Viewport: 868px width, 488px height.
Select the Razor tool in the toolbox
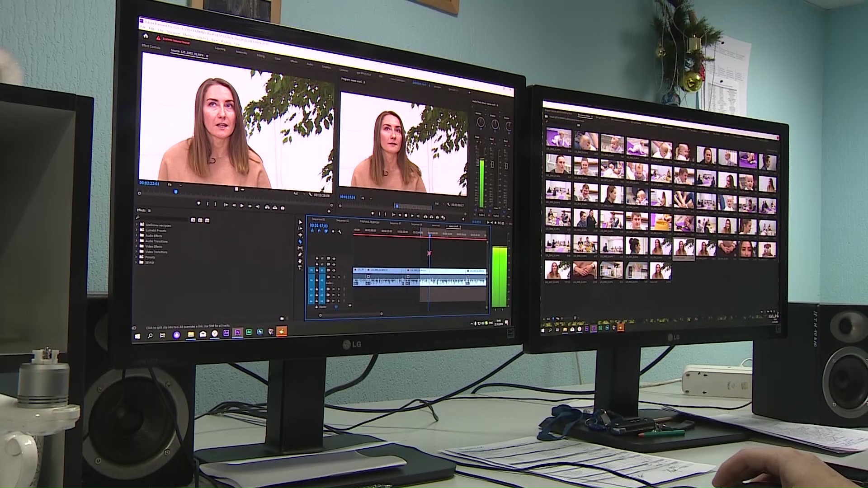[300, 242]
